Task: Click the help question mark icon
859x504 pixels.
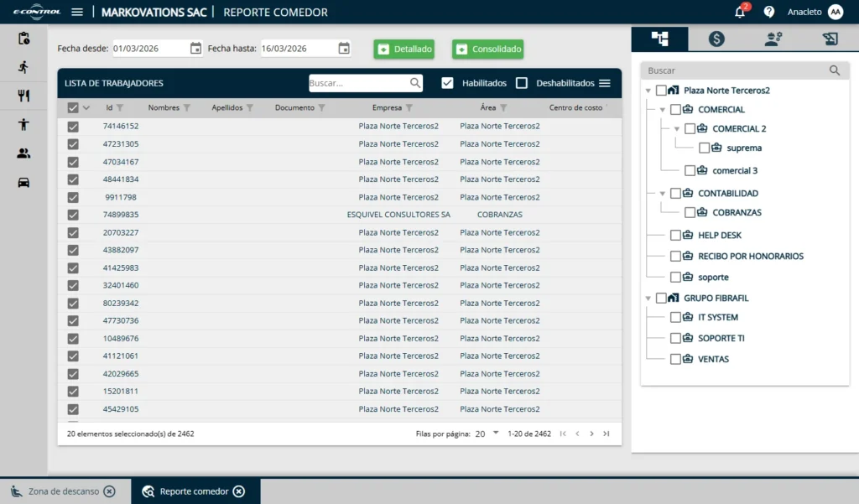Action: pyautogui.click(x=768, y=12)
